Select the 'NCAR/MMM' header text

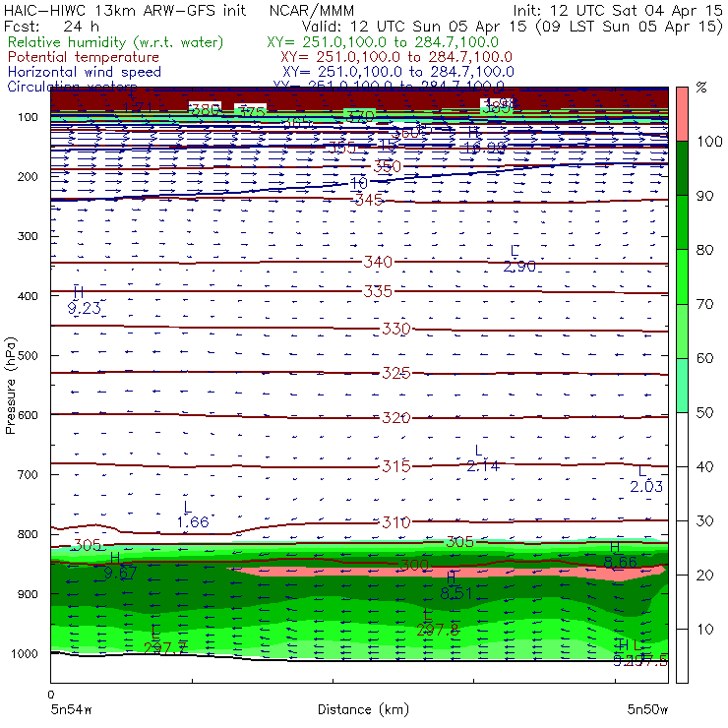(312, 11)
